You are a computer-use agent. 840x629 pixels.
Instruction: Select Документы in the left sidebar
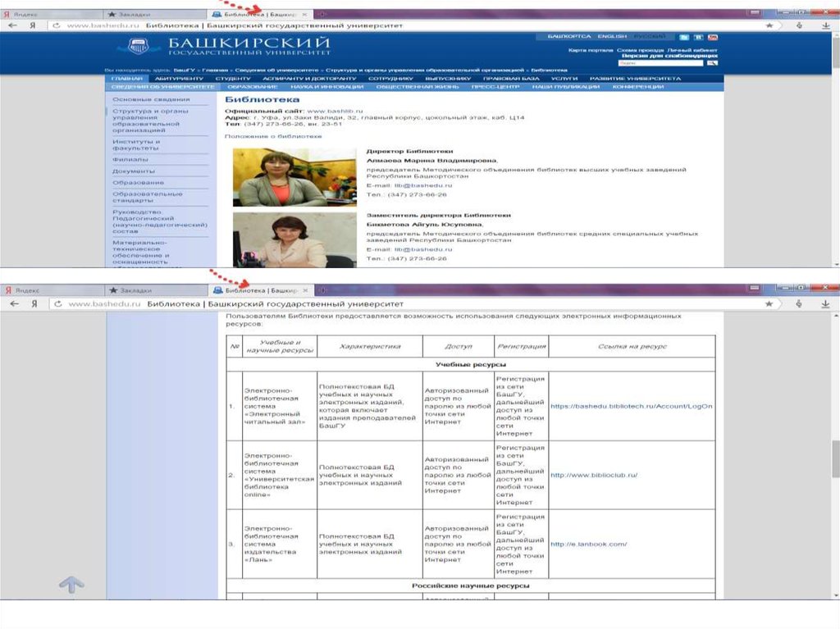tap(129, 171)
